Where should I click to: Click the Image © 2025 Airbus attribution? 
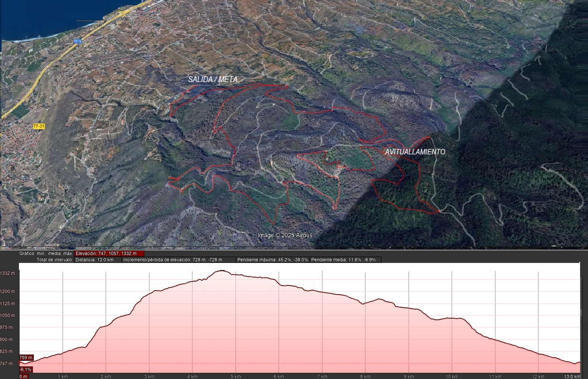(285, 235)
